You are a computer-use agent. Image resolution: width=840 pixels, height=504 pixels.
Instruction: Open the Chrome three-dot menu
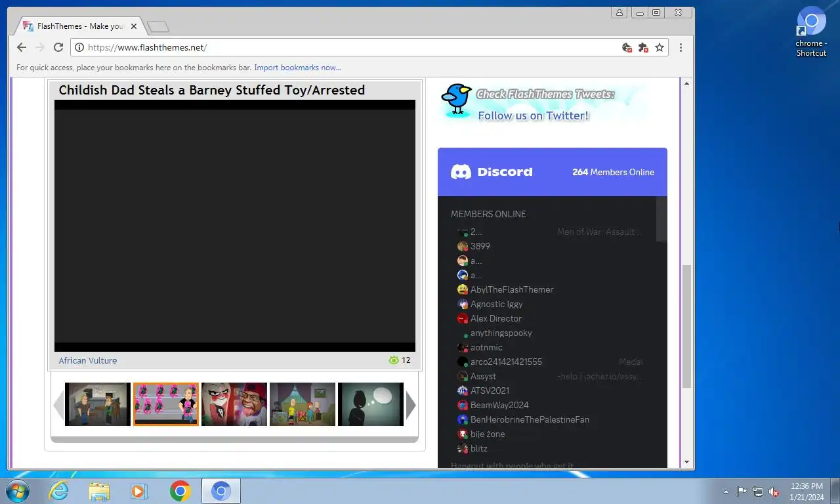[x=681, y=47]
